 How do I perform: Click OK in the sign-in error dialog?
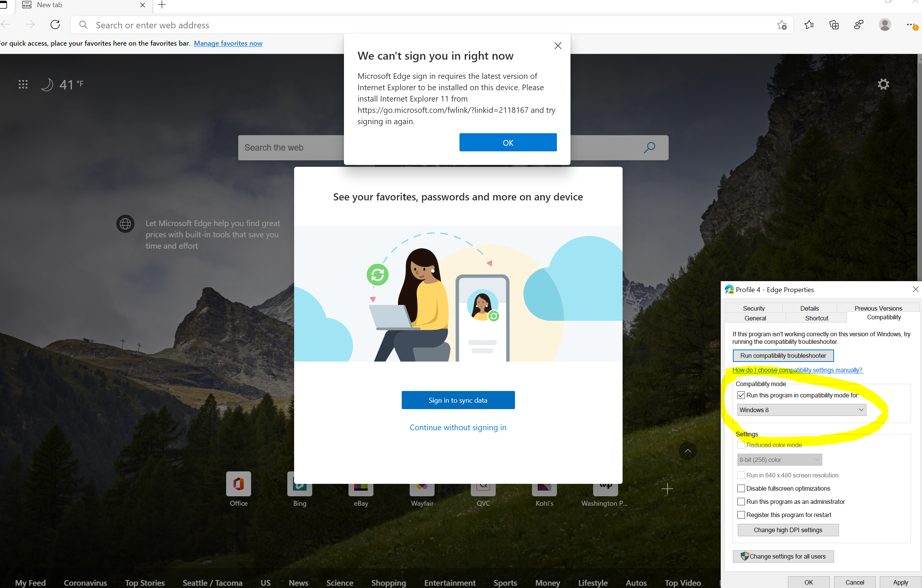pyautogui.click(x=508, y=142)
